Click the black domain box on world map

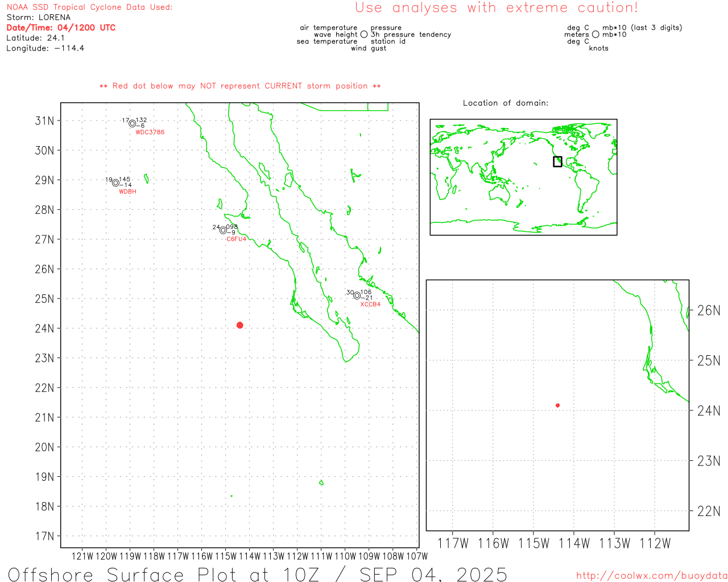click(557, 161)
